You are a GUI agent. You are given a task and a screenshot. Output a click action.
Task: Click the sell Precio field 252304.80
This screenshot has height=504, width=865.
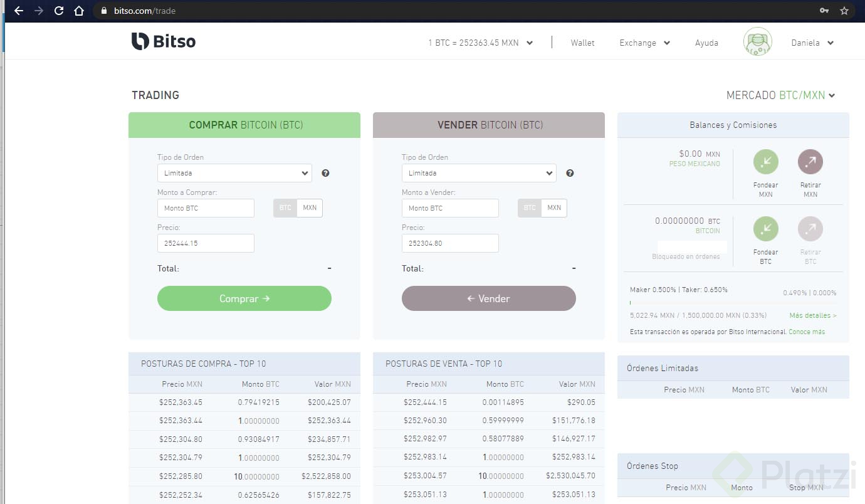450,243
